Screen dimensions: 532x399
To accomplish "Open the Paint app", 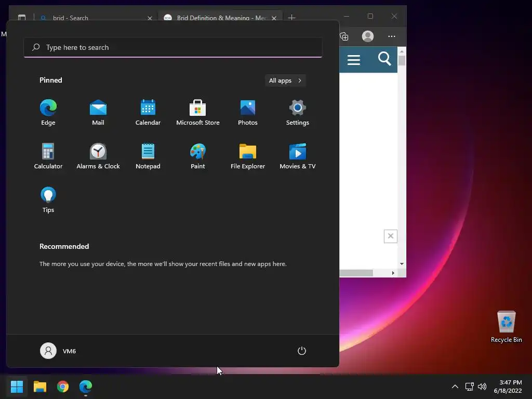I will pos(198,156).
